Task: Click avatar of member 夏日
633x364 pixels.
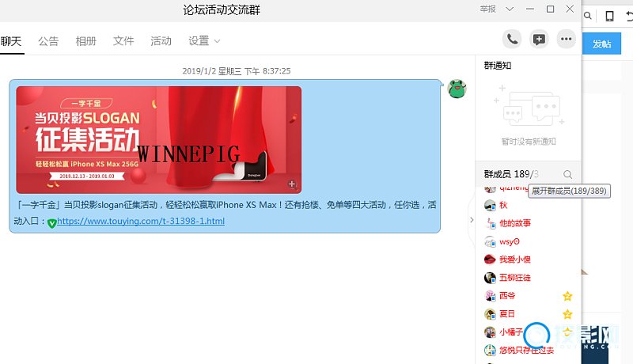Action: pos(490,314)
